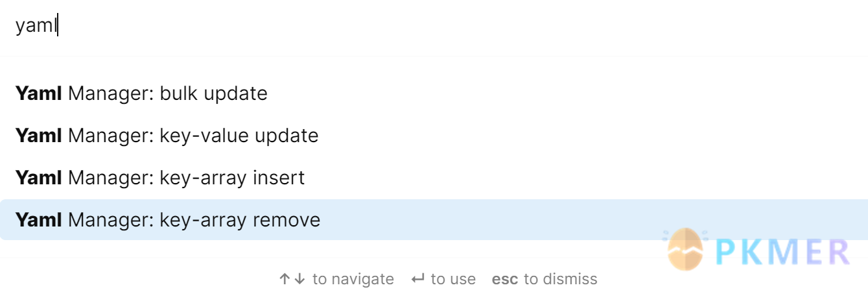Click the bold esc key hint
The image size is (868, 294).
click(x=505, y=279)
